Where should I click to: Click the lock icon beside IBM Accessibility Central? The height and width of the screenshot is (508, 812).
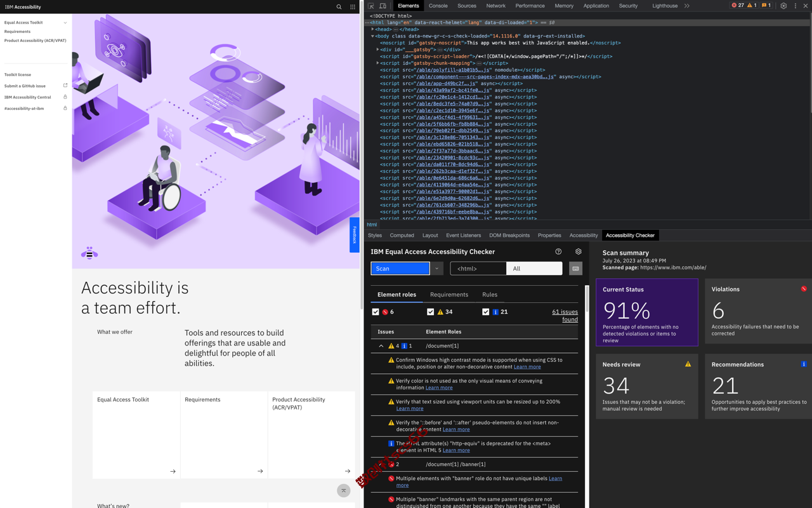coord(65,97)
